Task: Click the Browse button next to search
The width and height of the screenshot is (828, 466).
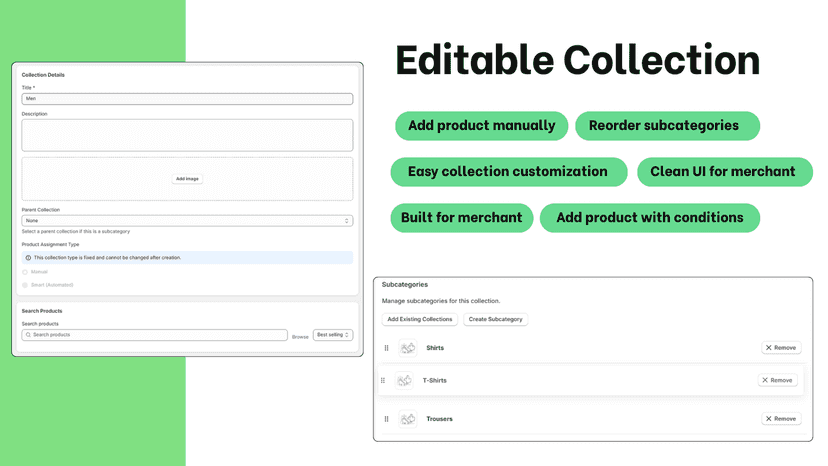Action: pyautogui.click(x=300, y=337)
